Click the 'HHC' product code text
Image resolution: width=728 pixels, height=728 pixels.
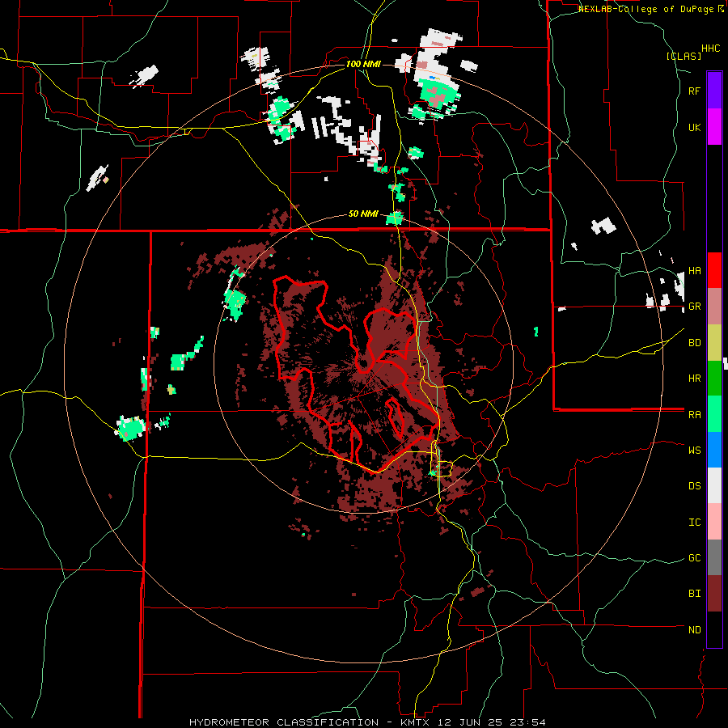pyautogui.click(x=710, y=49)
